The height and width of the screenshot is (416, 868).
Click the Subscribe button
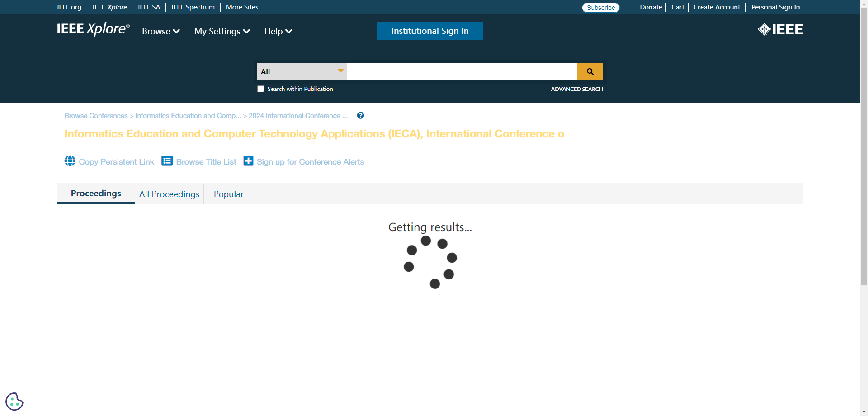pyautogui.click(x=601, y=8)
